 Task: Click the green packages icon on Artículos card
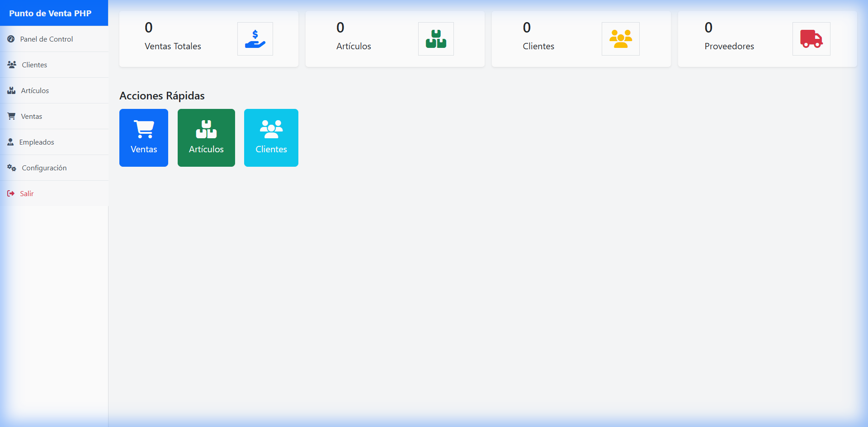435,38
